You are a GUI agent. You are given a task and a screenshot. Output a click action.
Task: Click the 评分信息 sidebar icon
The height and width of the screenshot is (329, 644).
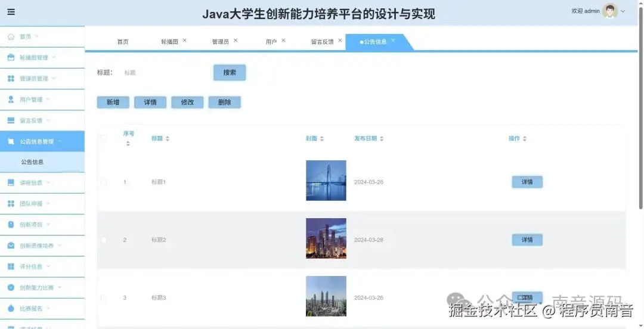tap(11, 266)
